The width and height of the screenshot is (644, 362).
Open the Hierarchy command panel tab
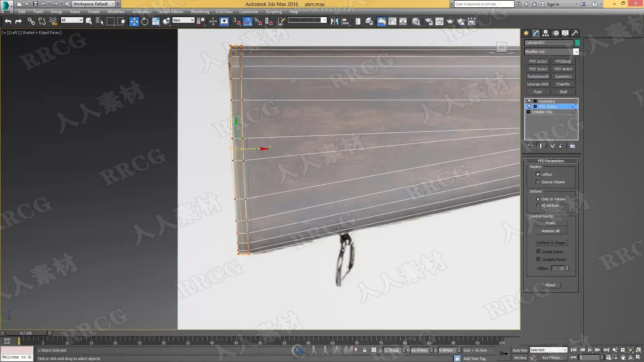545,33
